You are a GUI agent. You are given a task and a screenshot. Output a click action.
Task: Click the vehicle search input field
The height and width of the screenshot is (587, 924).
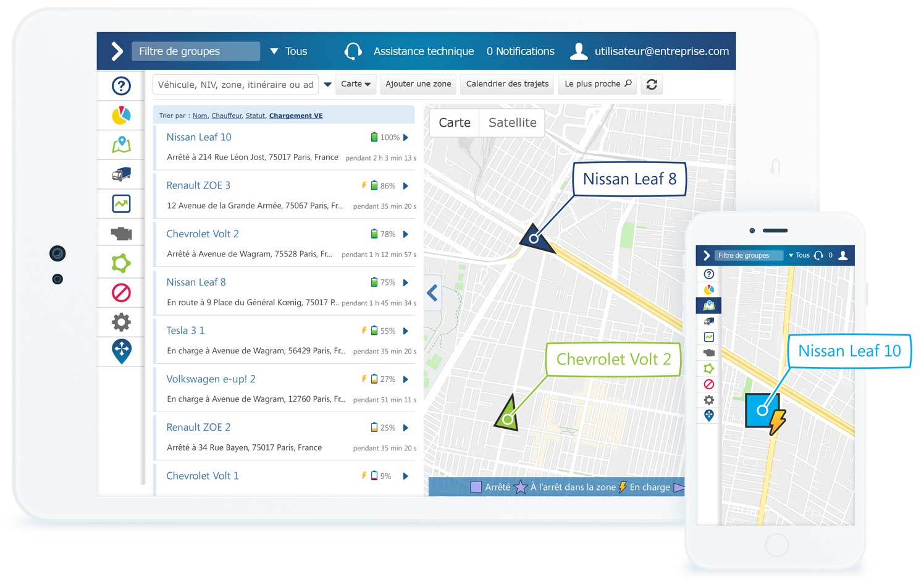tap(235, 85)
